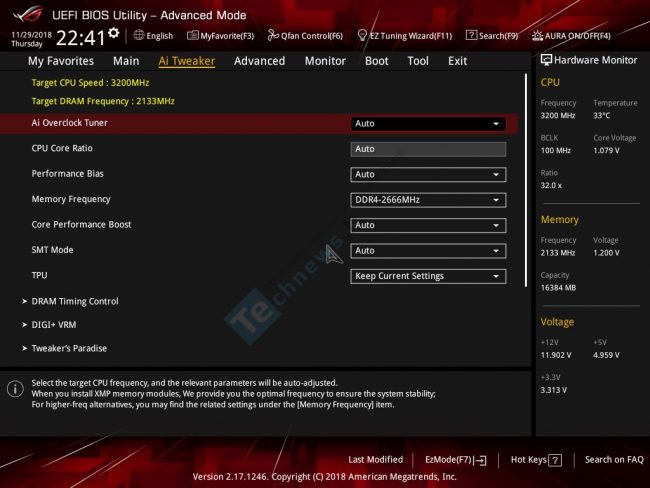The image size is (650, 488).
Task: Open Ai Overclock Tuner dropdown
Action: click(428, 124)
